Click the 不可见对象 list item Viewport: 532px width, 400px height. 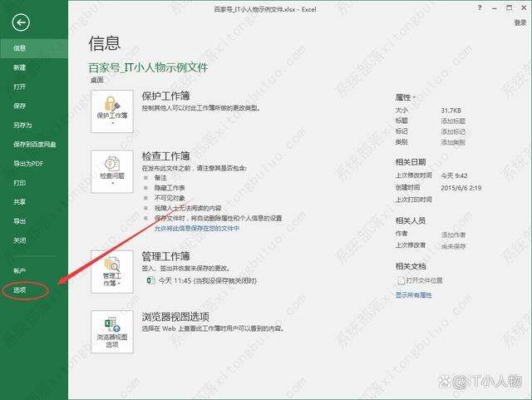tap(170, 198)
